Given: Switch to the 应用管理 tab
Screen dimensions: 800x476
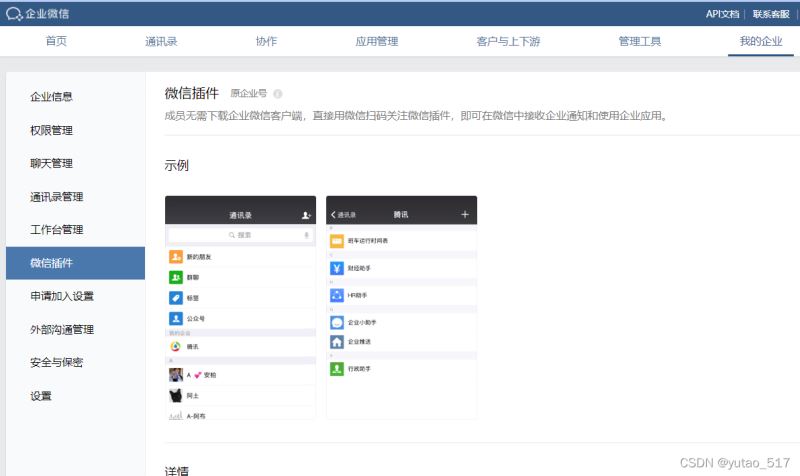Looking at the screenshot, I should click(x=376, y=42).
